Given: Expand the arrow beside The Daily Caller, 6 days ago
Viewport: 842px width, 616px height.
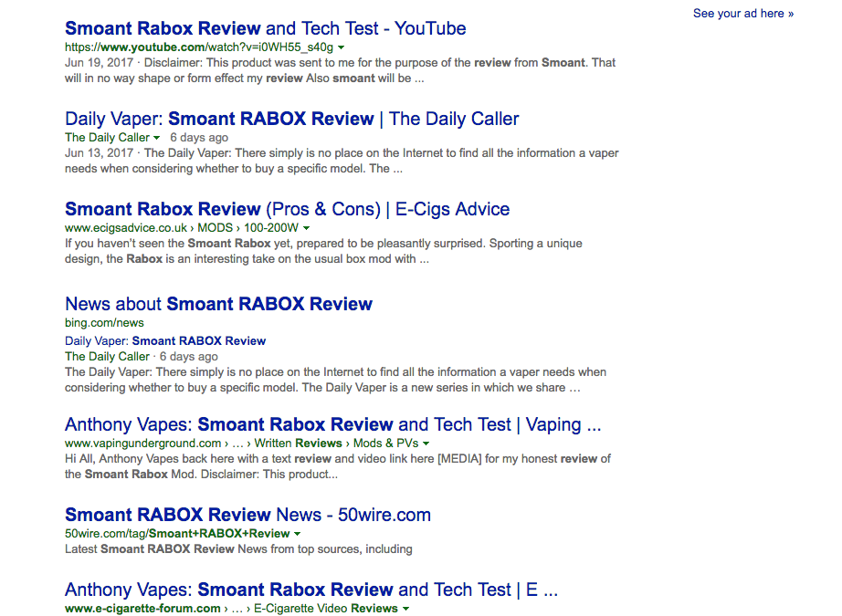Looking at the screenshot, I should pos(157,138).
